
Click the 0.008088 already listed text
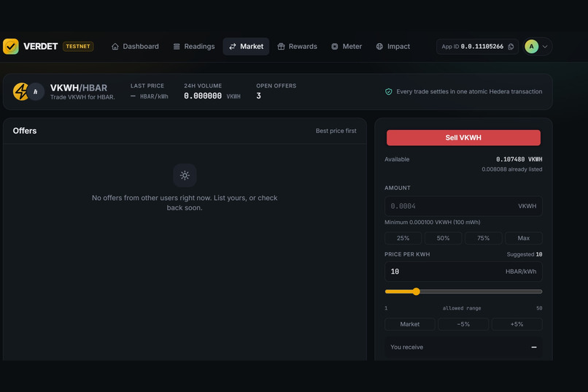512,169
